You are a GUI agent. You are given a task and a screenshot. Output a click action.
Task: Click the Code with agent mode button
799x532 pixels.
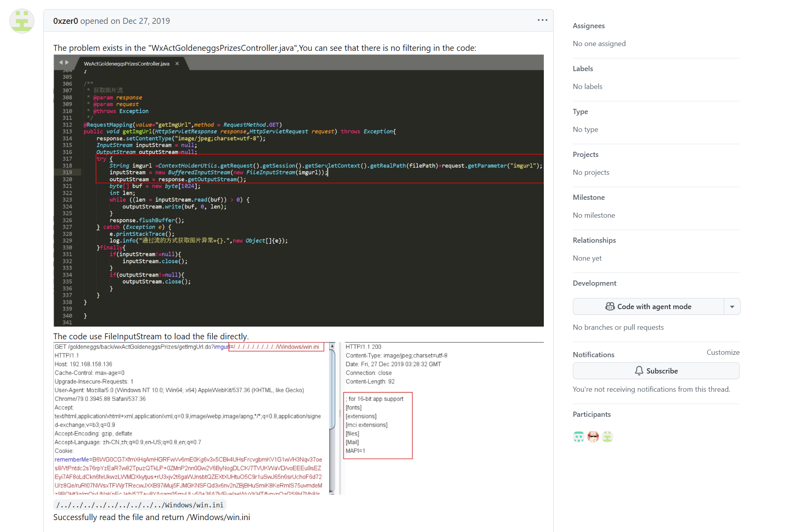pos(648,306)
